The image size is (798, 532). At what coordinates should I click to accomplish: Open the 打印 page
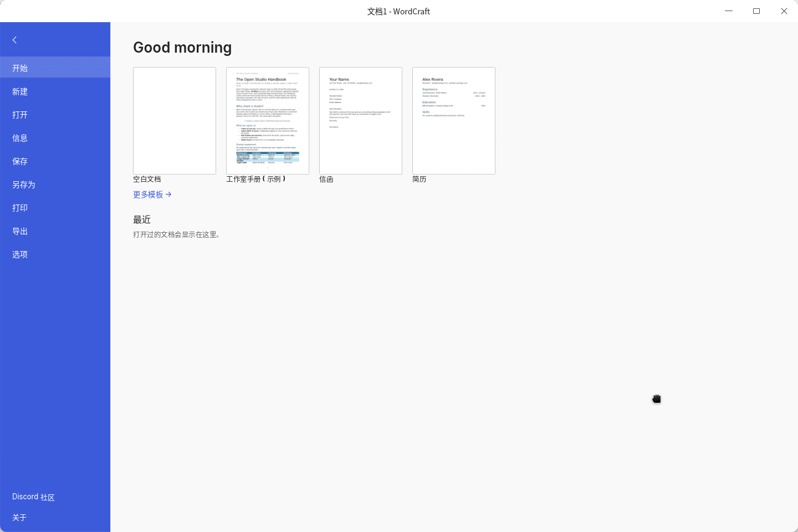pos(55,208)
